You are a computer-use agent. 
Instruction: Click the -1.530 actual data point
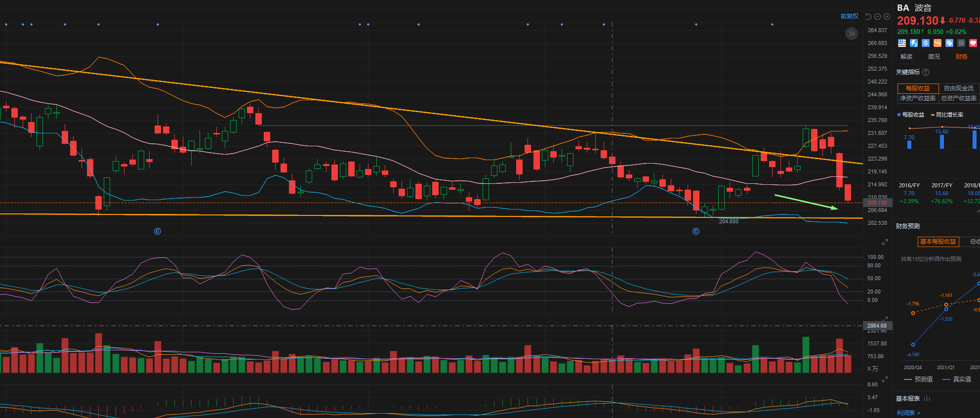pos(946,309)
